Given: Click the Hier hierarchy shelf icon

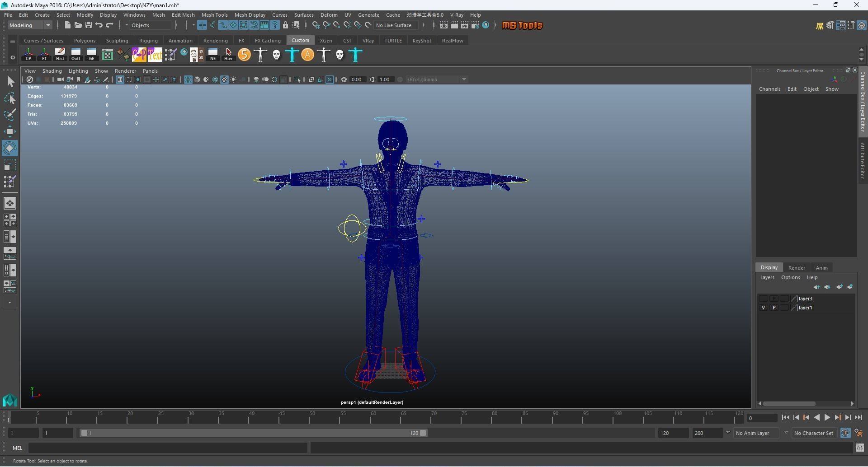Looking at the screenshot, I should (x=229, y=55).
